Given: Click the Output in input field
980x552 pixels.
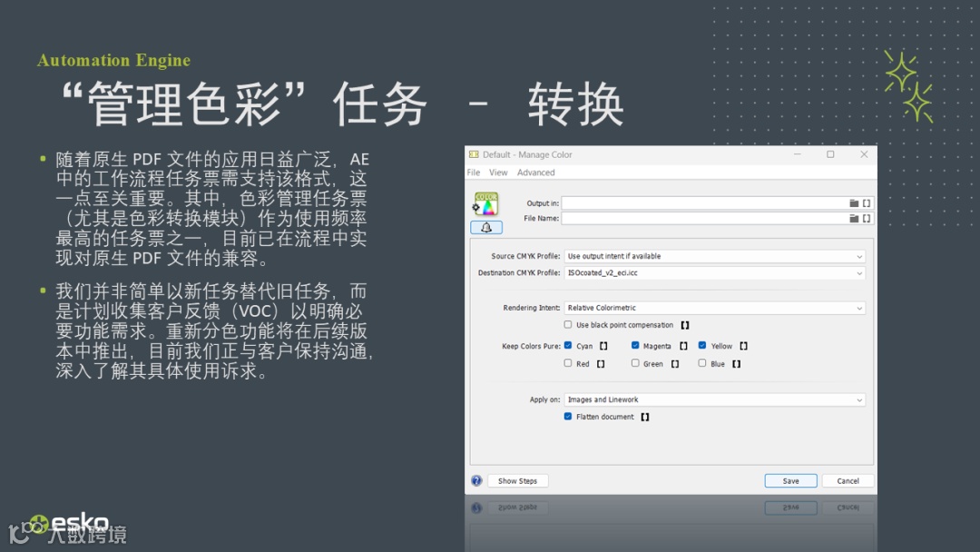Looking at the screenshot, I should (704, 203).
